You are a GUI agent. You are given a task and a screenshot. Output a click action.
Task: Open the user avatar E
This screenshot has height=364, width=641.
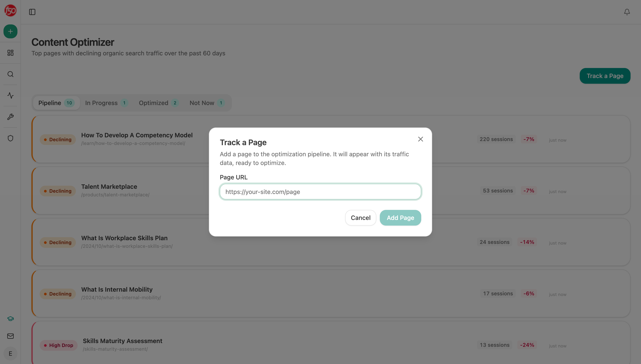(x=10, y=354)
